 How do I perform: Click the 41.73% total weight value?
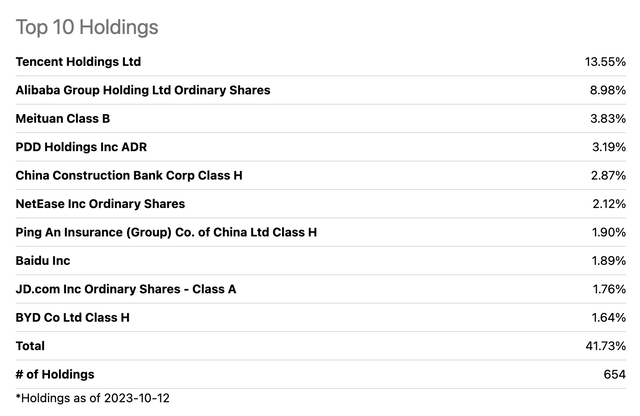605,346
